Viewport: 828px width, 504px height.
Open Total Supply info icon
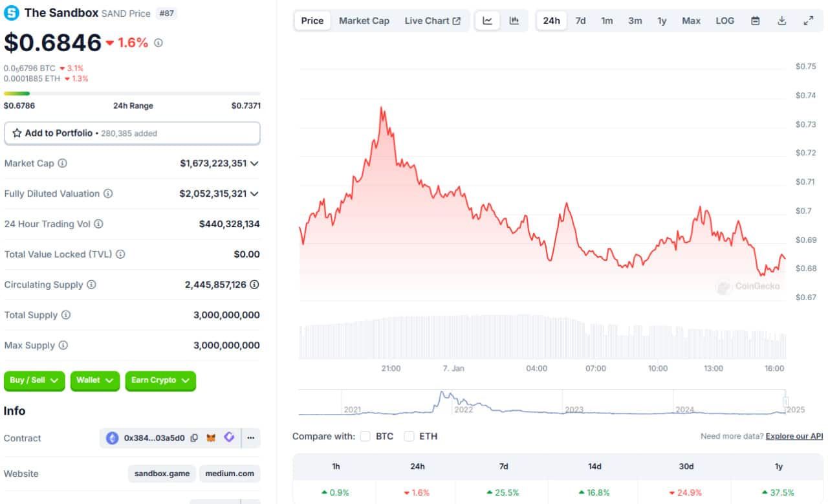[x=65, y=315]
